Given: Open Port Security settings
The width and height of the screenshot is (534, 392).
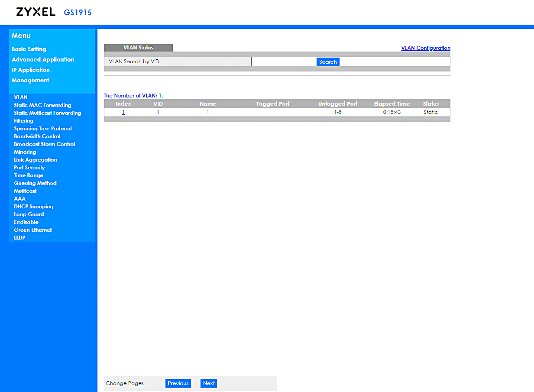Looking at the screenshot, I should click(29, 168).
